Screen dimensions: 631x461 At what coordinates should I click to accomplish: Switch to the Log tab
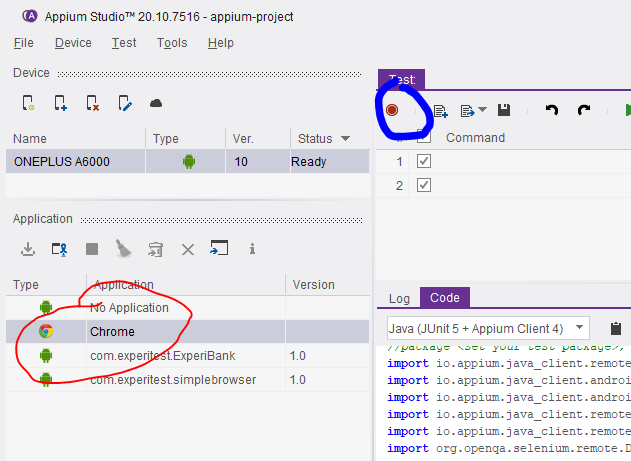coord(399,298)
